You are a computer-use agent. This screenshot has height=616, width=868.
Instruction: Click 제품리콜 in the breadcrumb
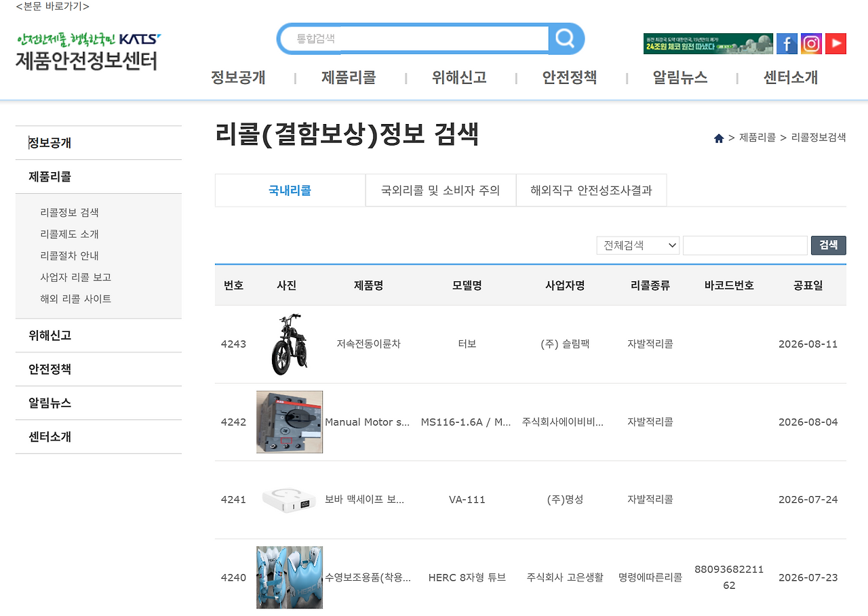pos(757,138)
